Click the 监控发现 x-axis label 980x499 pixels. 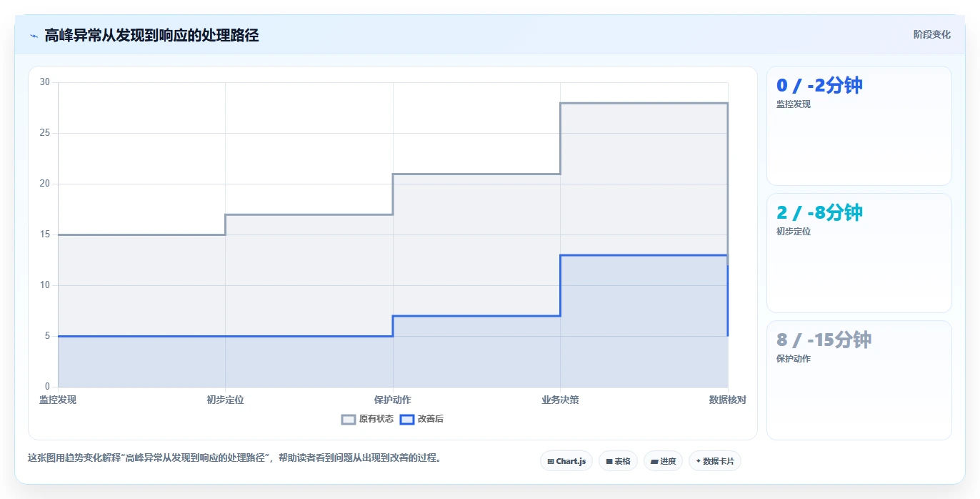(x=58, y=400)
